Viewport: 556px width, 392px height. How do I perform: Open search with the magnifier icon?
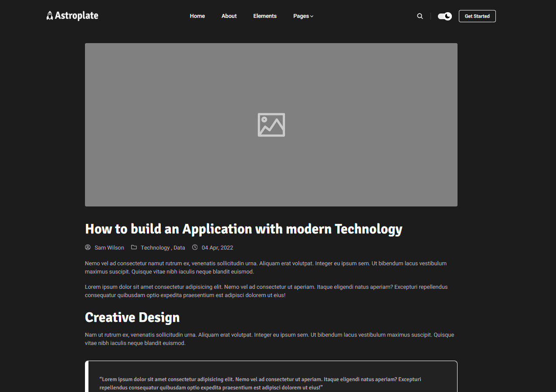point(420,16)
